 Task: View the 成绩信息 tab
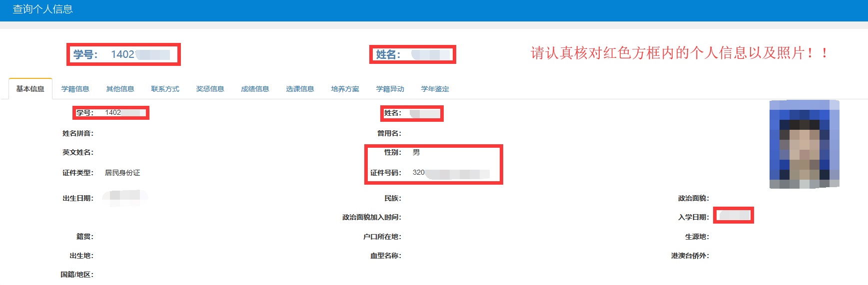pyautogui.click(x=255, y=89)
